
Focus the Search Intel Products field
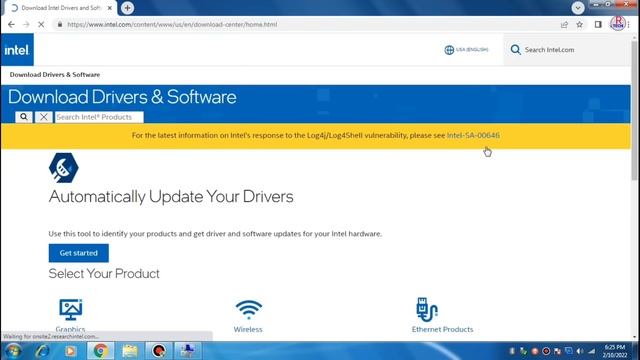click(x=99, y=117)
